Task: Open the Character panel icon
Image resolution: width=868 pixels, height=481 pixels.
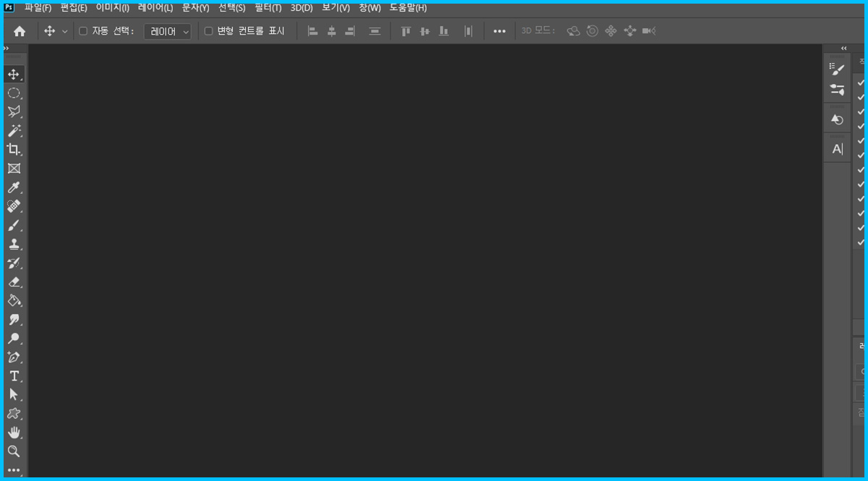Action: 837,149
